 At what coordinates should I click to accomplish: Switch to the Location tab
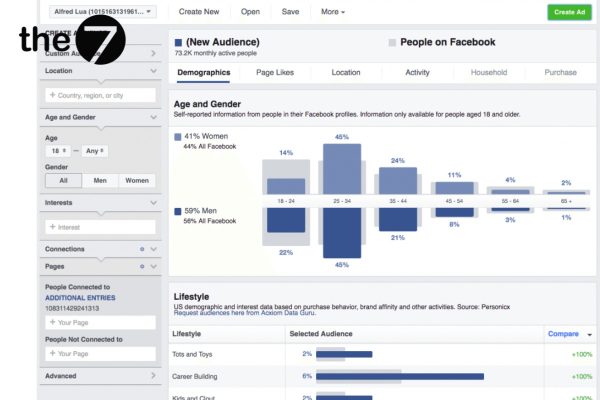(346, 72)
